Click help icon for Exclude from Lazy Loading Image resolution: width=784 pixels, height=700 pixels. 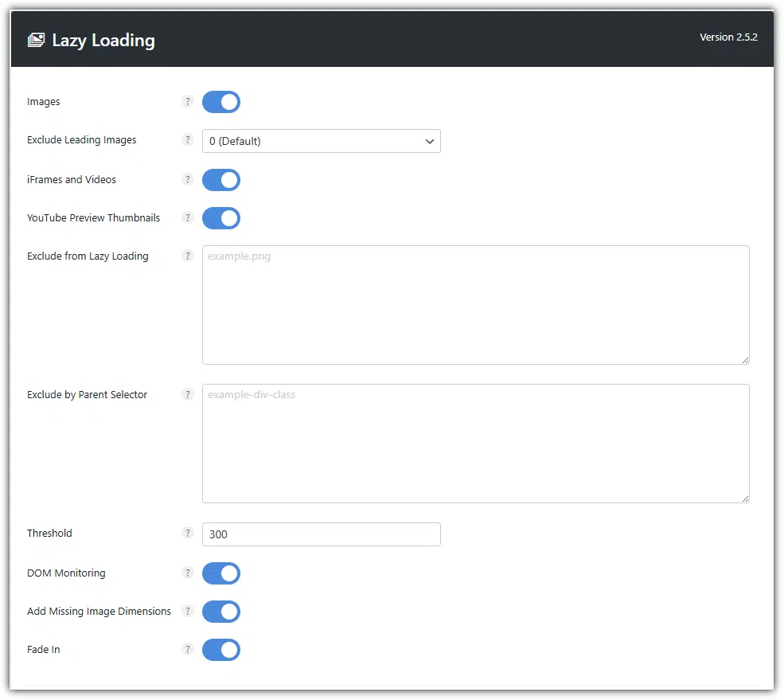click(188, 256)
